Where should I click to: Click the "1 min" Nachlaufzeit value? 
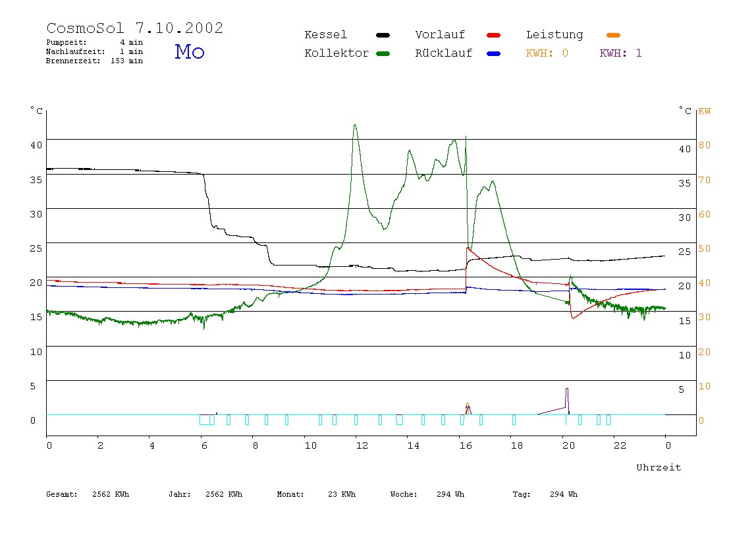[131, 51]
